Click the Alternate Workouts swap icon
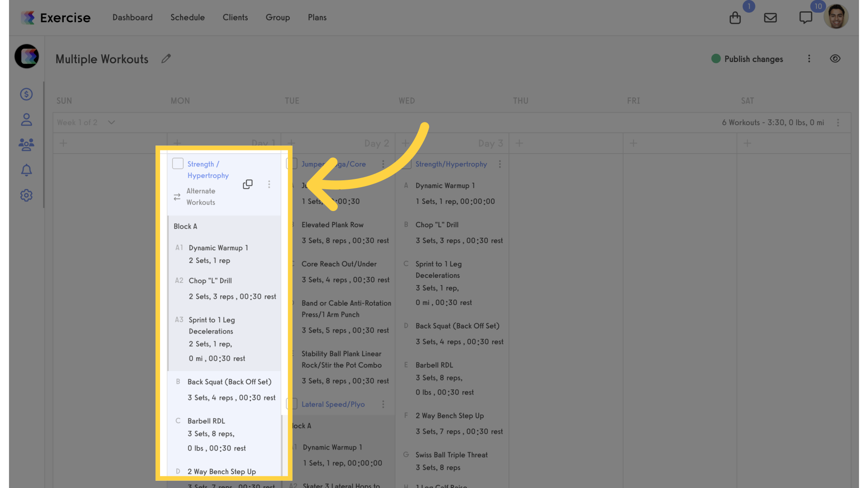Viewport: 868px width, 488px height. (177, 197)
